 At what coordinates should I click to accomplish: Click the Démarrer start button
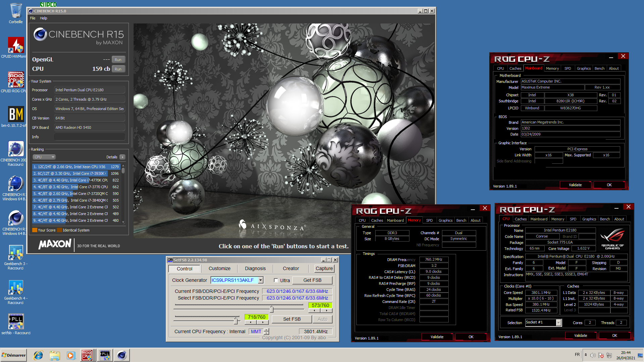pyautogui.click(x=14, y=355)
